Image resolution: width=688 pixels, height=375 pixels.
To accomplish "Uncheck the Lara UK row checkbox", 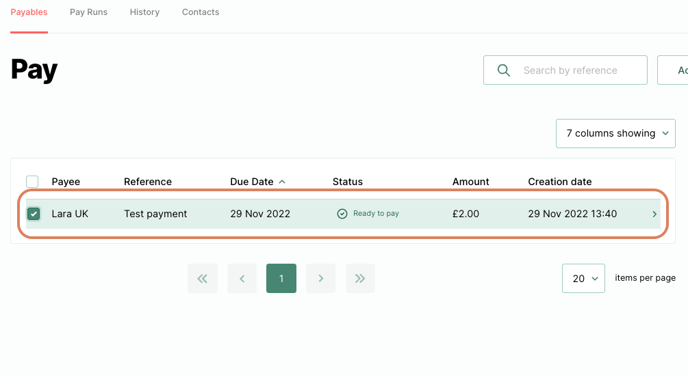I will [33, 214].
